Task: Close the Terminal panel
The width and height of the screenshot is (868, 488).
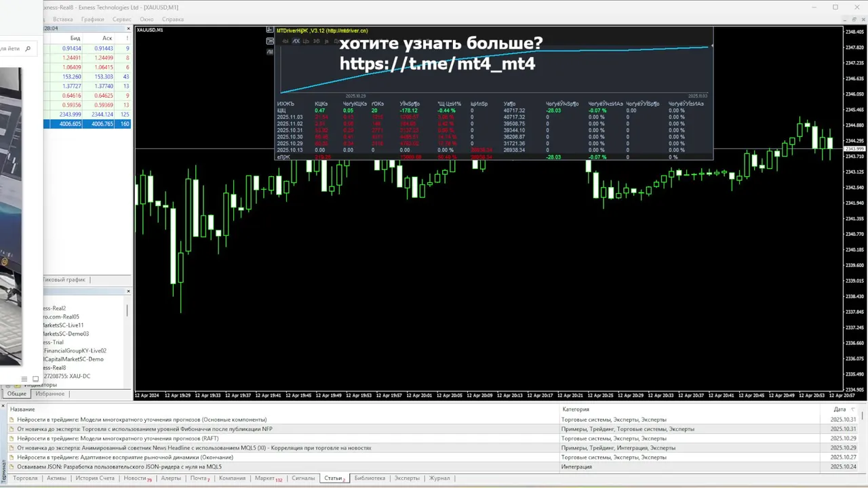Action: [3, 407]
